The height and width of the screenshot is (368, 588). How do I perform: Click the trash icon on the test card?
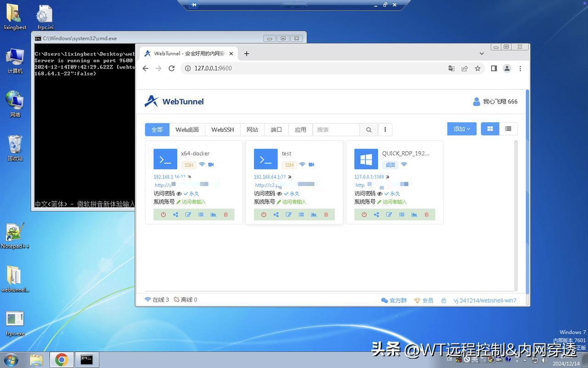pyautogui.click(x=326, y=214)
